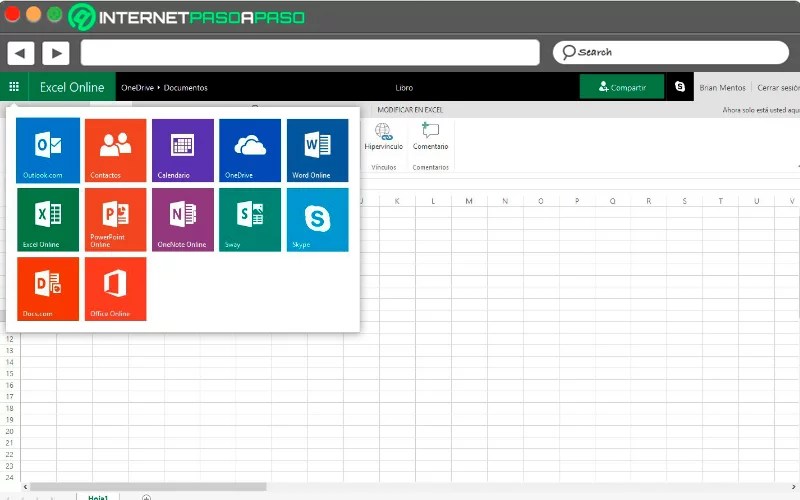Click the macOS green maximize button
The width and height of the screenshot is (800, 500).
pyautogui.click(x=55, y=14)
